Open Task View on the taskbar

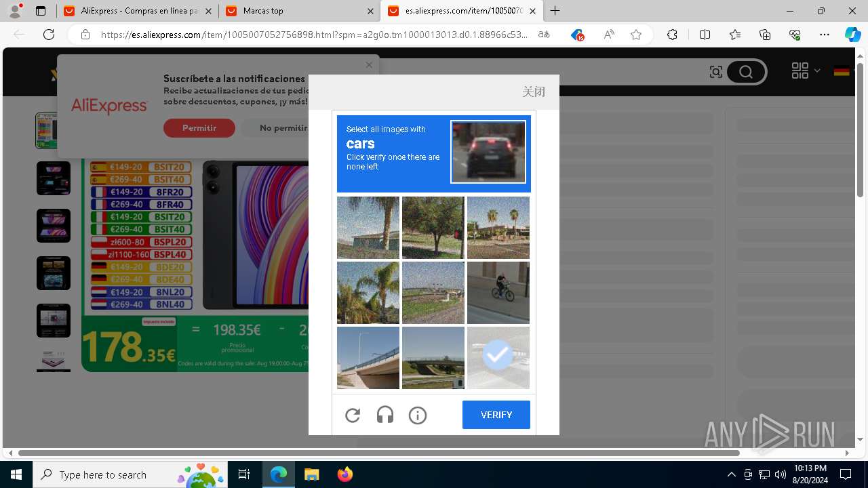pyautogui.click(x=244, y=474)
